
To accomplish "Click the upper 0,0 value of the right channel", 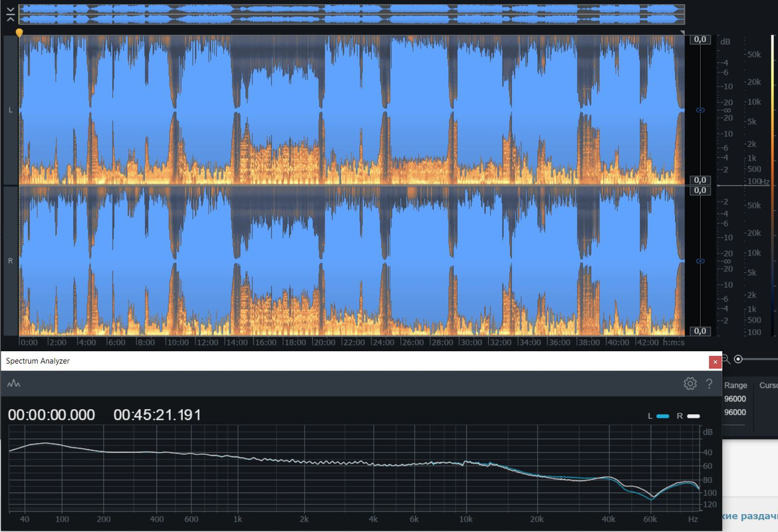I will (700, 190).
